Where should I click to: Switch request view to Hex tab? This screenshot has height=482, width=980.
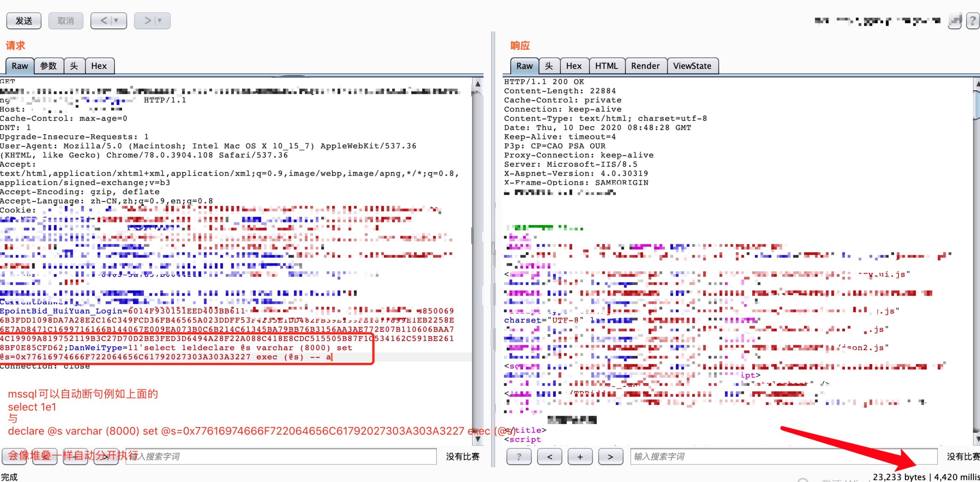pyautogui.click(x=99, y=66)
